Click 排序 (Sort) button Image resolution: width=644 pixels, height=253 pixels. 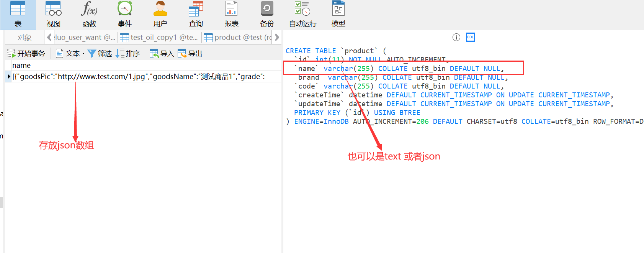pos(127,53)
